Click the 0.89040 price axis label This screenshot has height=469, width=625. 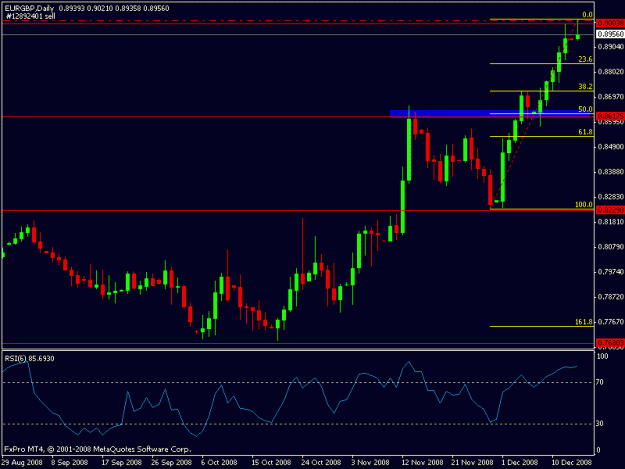(610, 47)
